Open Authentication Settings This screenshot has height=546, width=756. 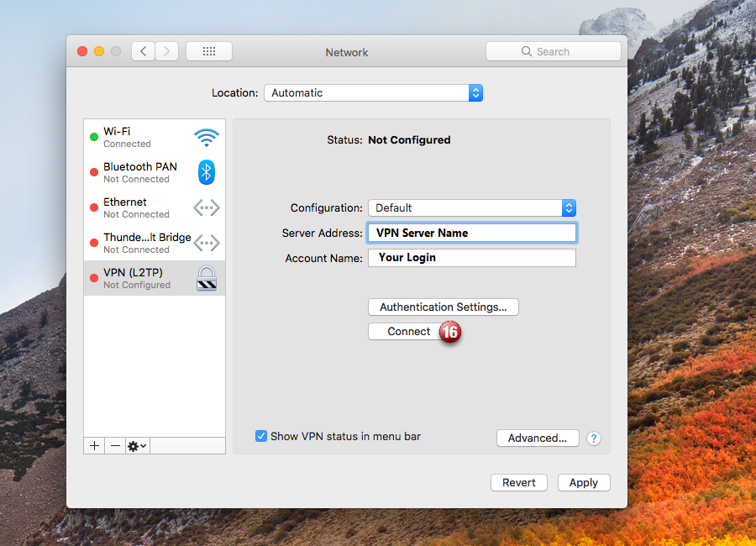tap(443, 307)
